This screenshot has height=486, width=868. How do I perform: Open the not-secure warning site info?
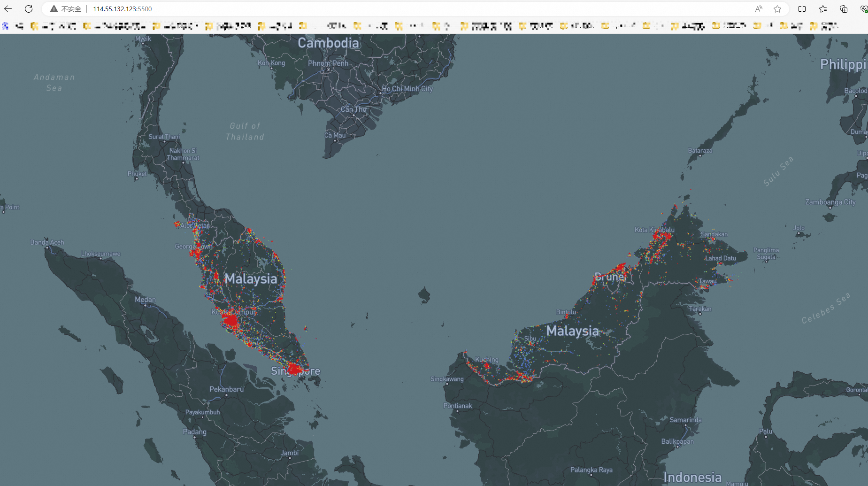(x=66, y=9)
